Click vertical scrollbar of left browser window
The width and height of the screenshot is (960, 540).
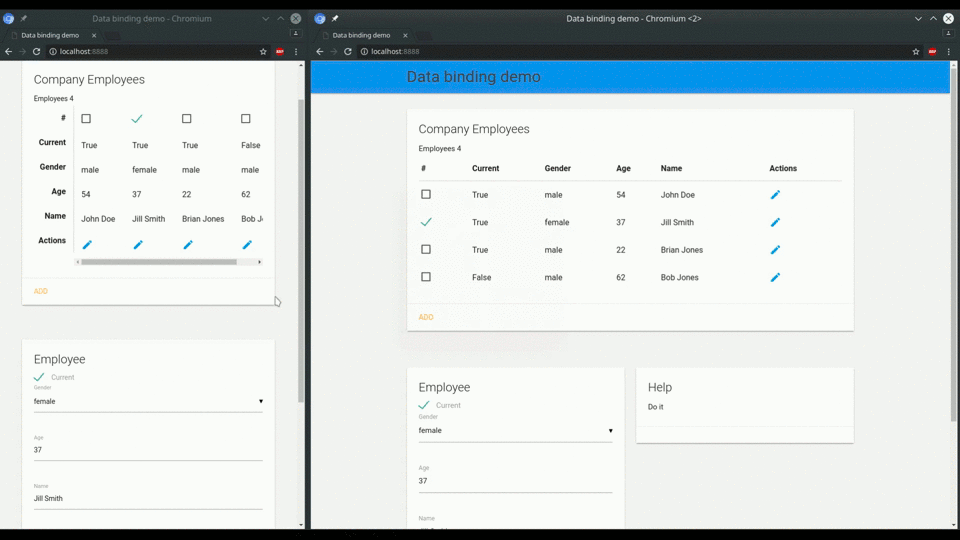pyautogui.click(x=301, y=251)
